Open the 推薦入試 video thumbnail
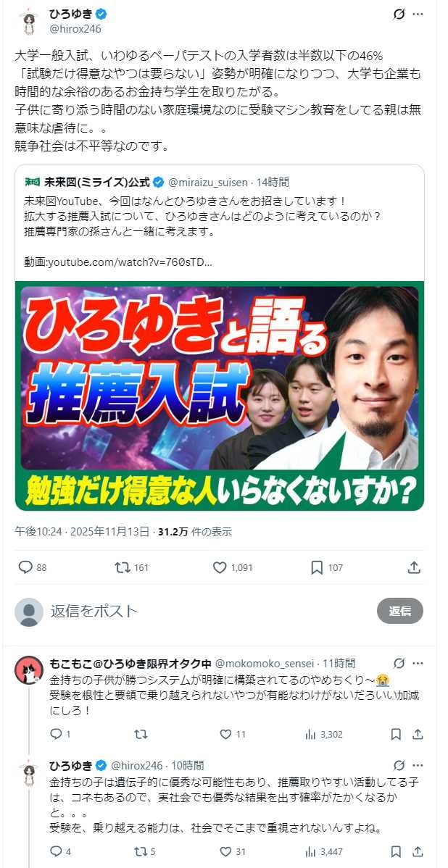Image resolution: width=448 pixels, height=868 pixels. click(x=220, y=396)
